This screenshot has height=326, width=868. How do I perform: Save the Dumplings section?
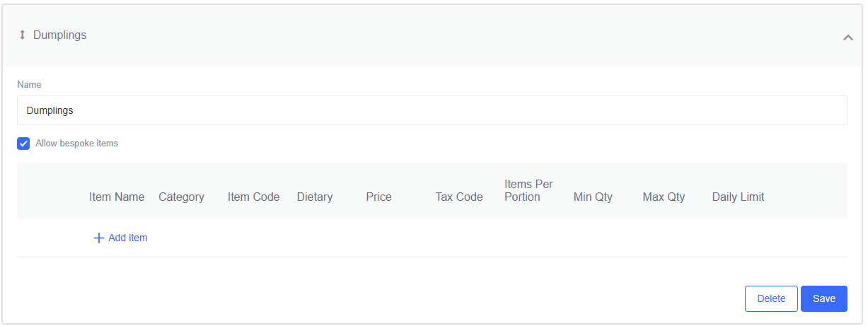[823, 298]
